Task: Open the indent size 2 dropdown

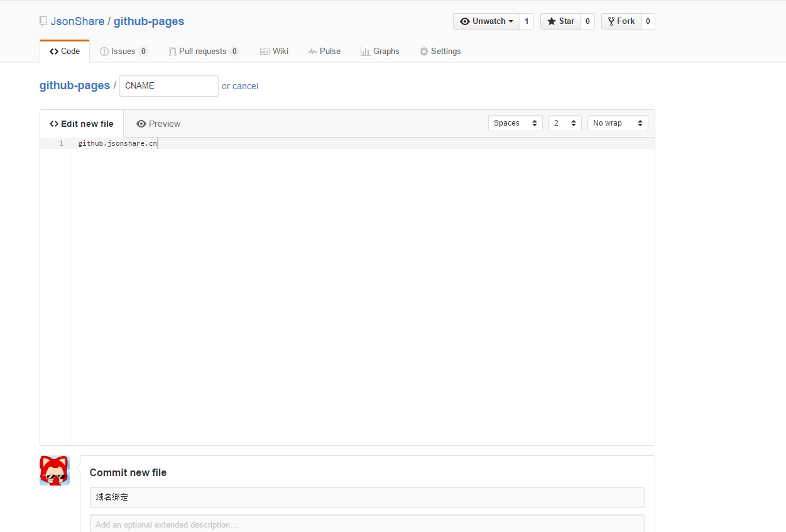Action: pyautogui.click(x=565, y=123)
